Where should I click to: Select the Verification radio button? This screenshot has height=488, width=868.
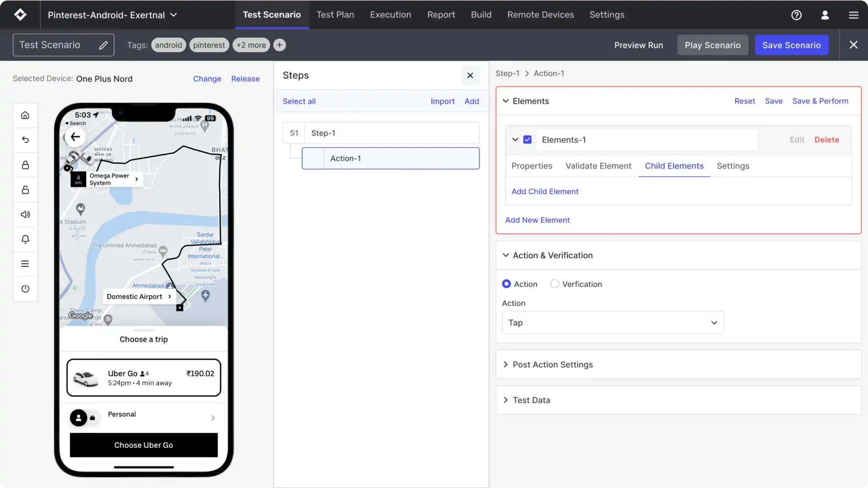(x=554, y=284)
